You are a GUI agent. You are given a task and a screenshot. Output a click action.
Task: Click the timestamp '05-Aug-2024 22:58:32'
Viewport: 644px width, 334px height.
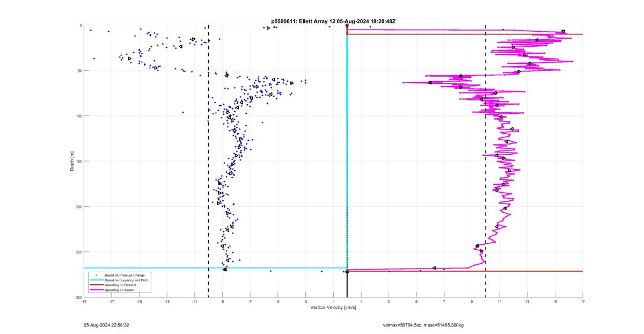pyautogui.click(x=106, y=325)
